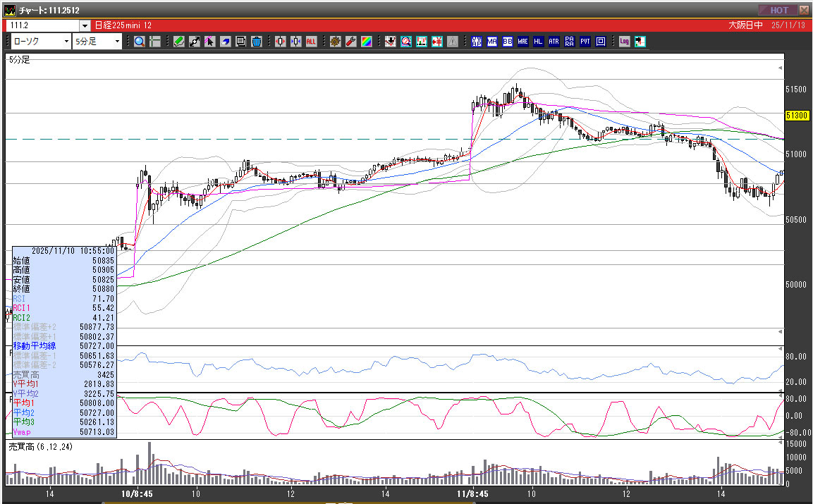Viewport: 813px width, 504px height.
Task: Toggle the BB Bollinger Bands indicator
Action: coord(508,42)
